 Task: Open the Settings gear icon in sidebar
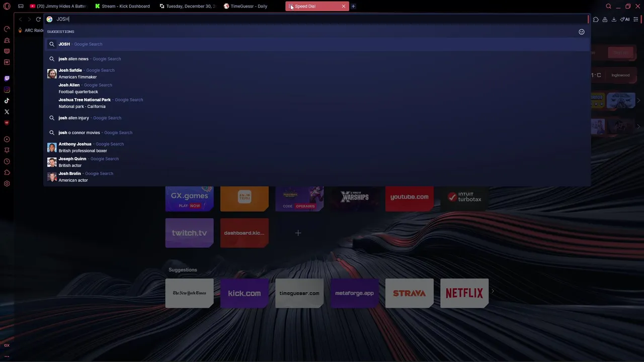click(7, 184)
